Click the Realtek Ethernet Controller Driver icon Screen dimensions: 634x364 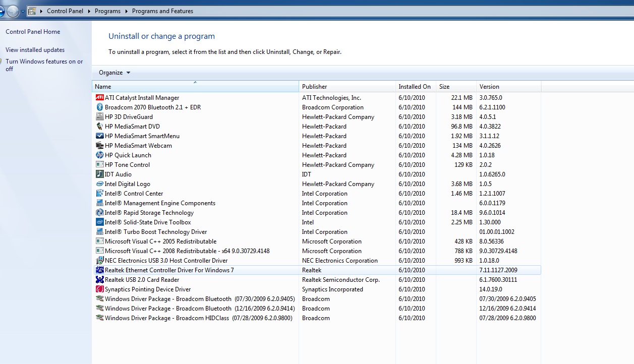[x=99, y=270]
